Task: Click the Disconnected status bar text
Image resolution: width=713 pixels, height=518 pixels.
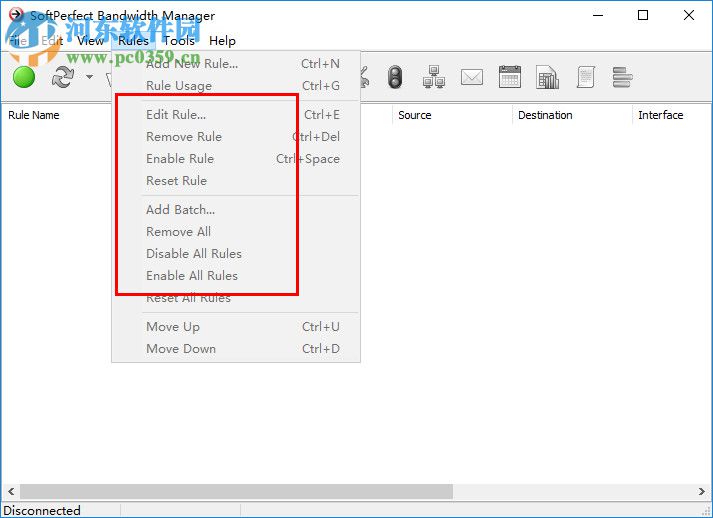Action: pyautogui.click(x=42, y=510)
